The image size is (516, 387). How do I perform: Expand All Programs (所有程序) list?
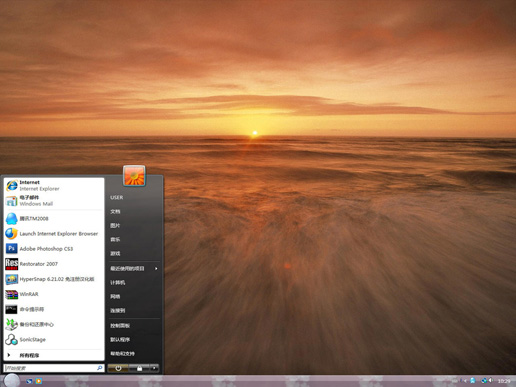tap(54, 355)
